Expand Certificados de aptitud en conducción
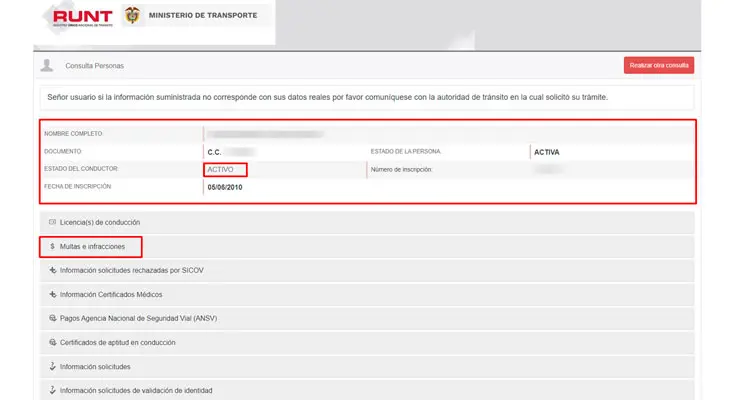 coord(367,343)
